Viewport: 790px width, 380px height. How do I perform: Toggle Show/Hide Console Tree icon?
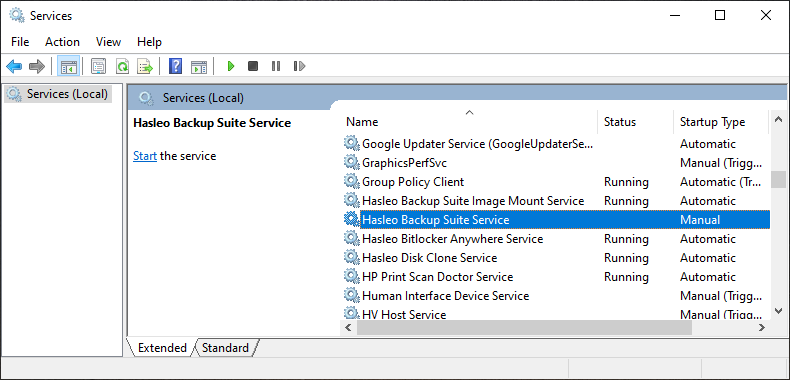pyautogui.click(x=69, y=66)
